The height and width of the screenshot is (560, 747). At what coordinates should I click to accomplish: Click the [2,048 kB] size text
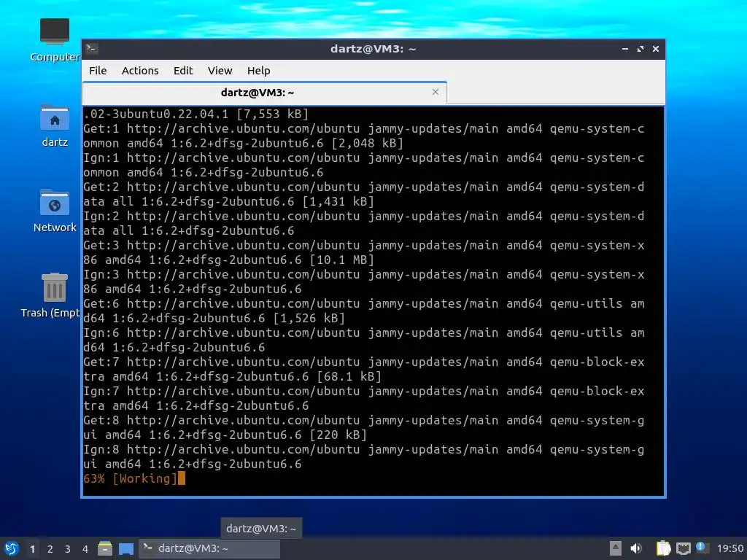tap(368, 144)
